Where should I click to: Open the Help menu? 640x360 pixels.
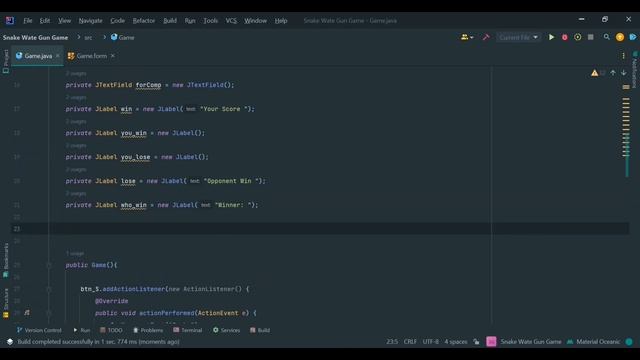coord(281,20)
